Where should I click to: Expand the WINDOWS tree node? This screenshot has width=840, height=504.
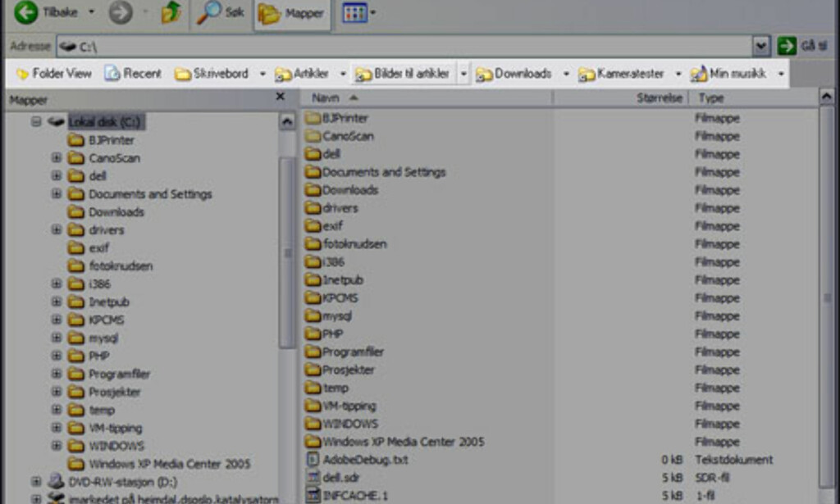(57, 446)
